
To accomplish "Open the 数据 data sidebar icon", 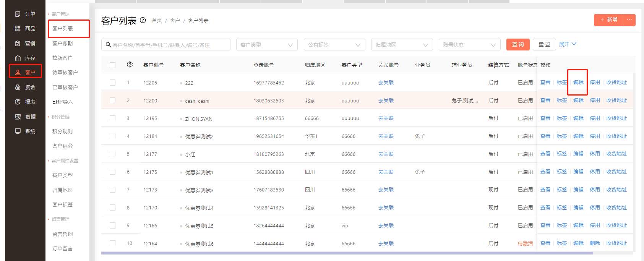I will tap(18, 117).
